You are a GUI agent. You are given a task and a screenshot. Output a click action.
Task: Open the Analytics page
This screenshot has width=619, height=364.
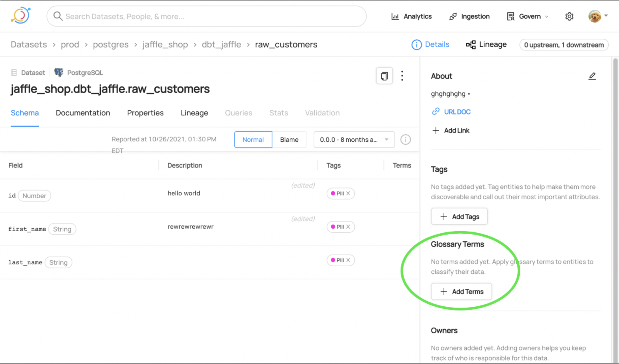pyautogui.click(x=411, y=16)
